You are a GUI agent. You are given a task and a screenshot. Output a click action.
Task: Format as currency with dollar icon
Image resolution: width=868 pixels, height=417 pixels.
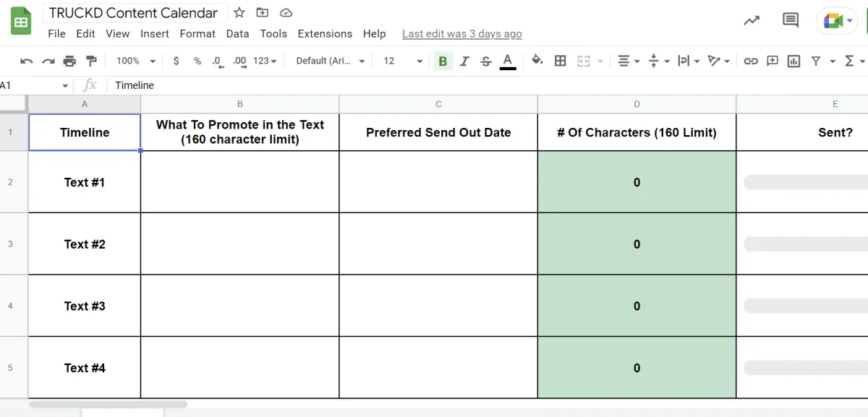[176, 61]
